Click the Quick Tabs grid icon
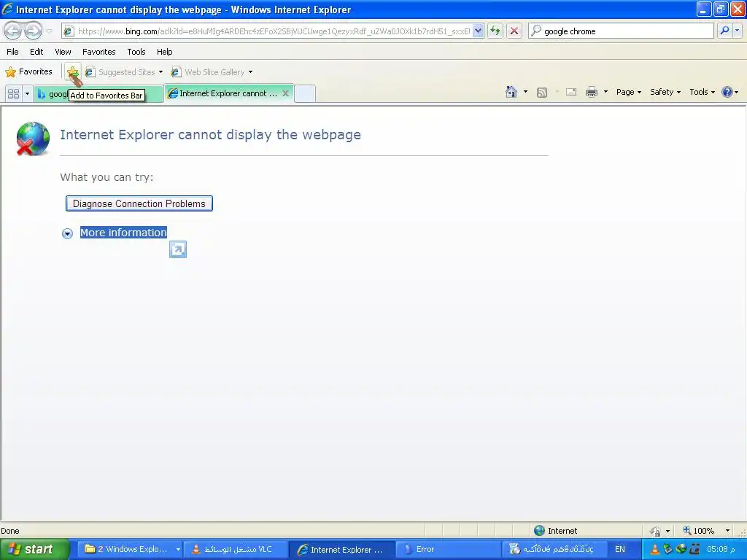Viewport: 747px width, 560px height. tap(13, 93)
